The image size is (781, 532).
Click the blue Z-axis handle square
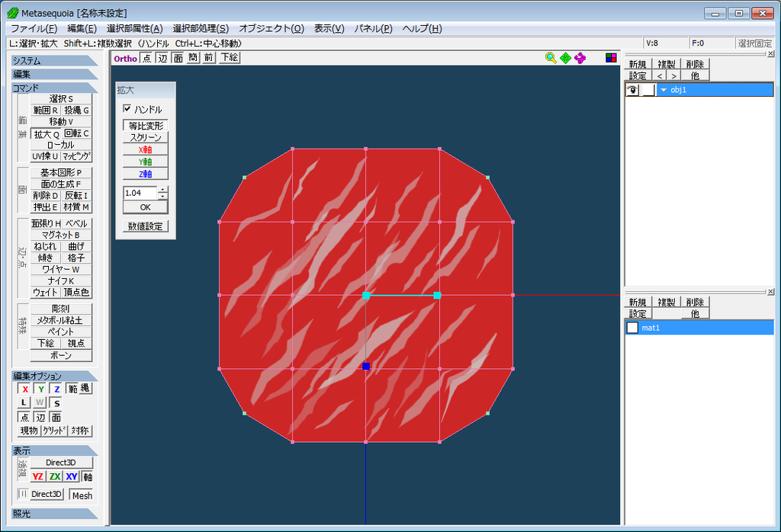point(366,367)
